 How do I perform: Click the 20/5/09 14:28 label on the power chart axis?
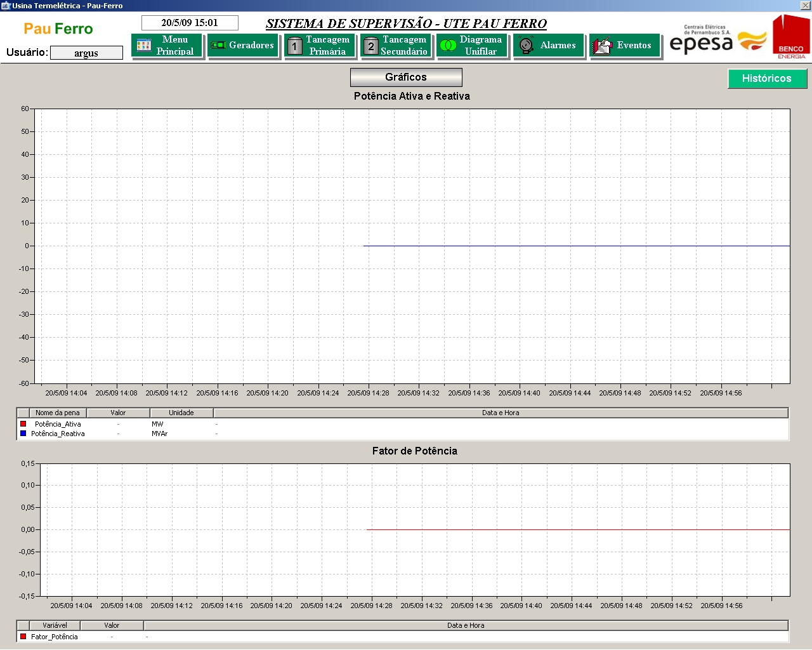coord(368,393)
